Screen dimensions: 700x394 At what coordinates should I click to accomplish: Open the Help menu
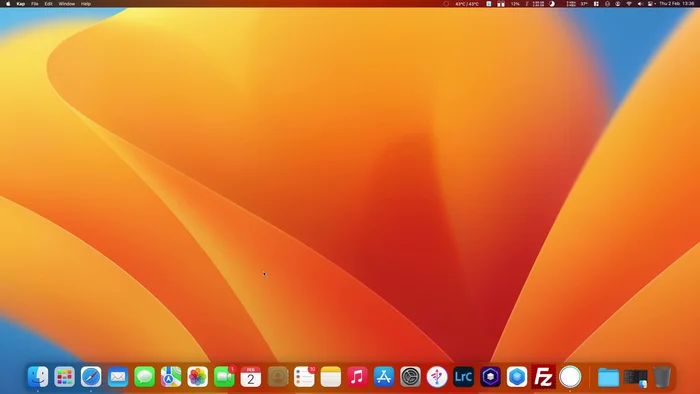point(86,4)
